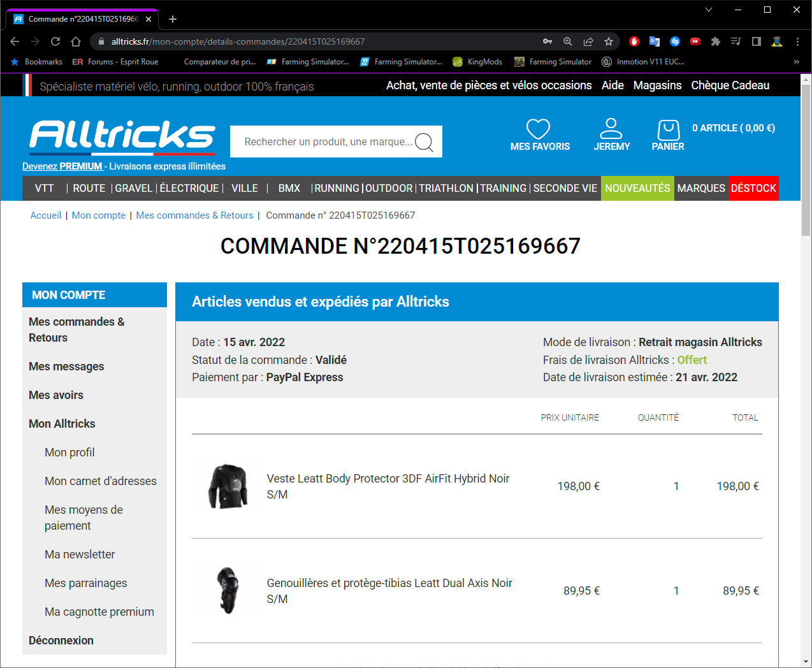The width and height of the screenshot is (812, 668).
Task: Close the Commande tab
Action: click(x=149, y=19)
